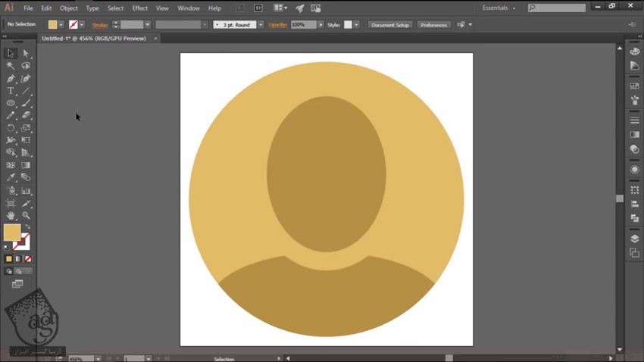Open stroke color dropdown in control bar

point(82,25)
